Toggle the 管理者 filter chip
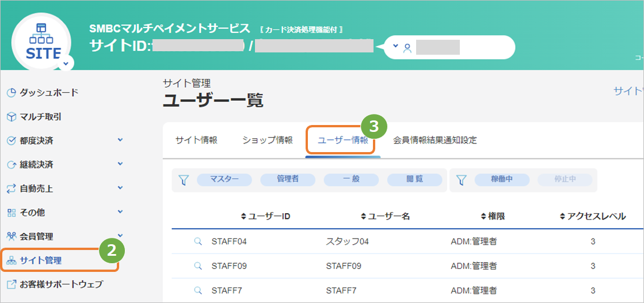The height and width of the screenshot is (303, 644). pos(288,180)
